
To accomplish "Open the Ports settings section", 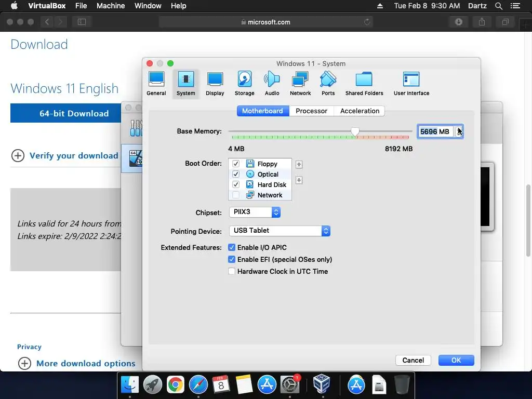I will point(328,84).
